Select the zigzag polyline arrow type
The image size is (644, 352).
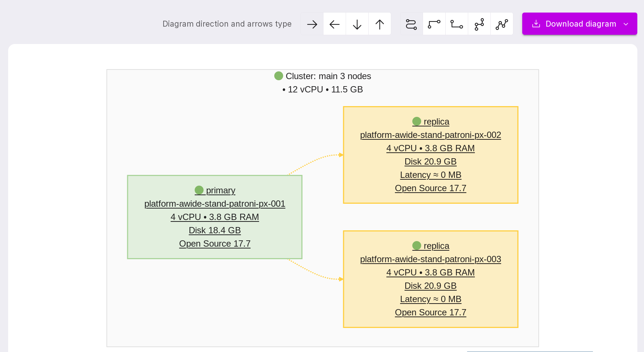click(x=502, y=24)
